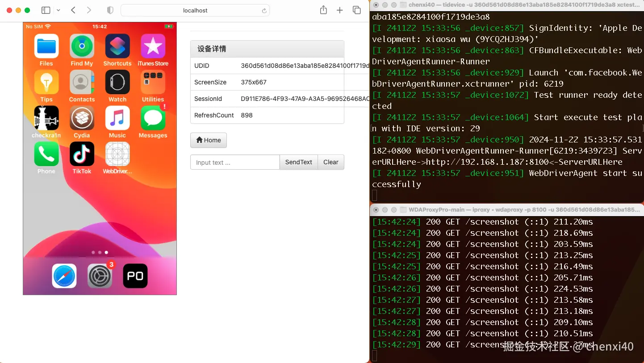This screenshot has width=644, height=363.
Task: Open the Messages app
Action: tap(153, 118)
